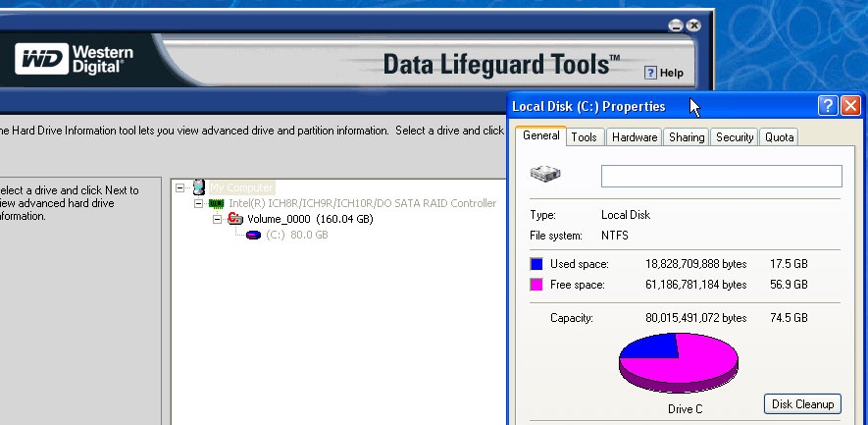Click the 74.5 GB capacity value
Viewport: 868px width, 425px height.
[x=789, y=318]
